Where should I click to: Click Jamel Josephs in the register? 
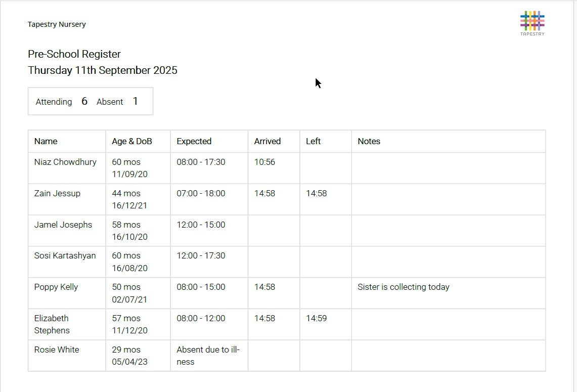coord(63,225)
